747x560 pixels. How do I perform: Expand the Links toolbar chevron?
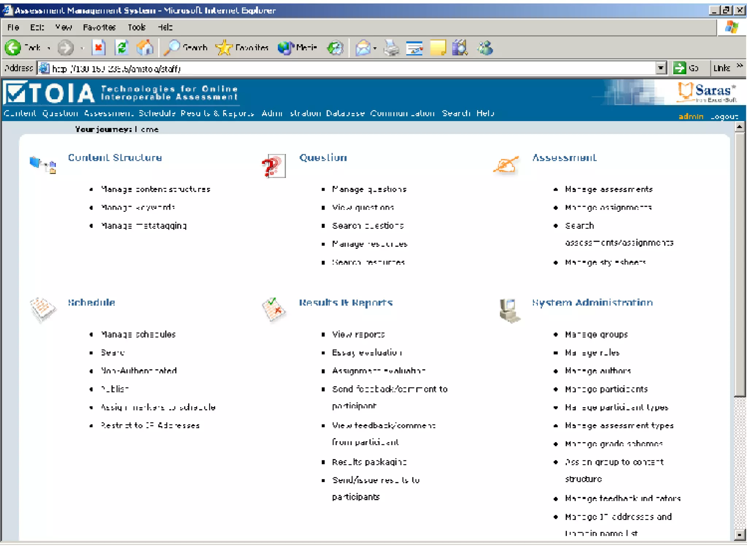click(x=739, y=66)
